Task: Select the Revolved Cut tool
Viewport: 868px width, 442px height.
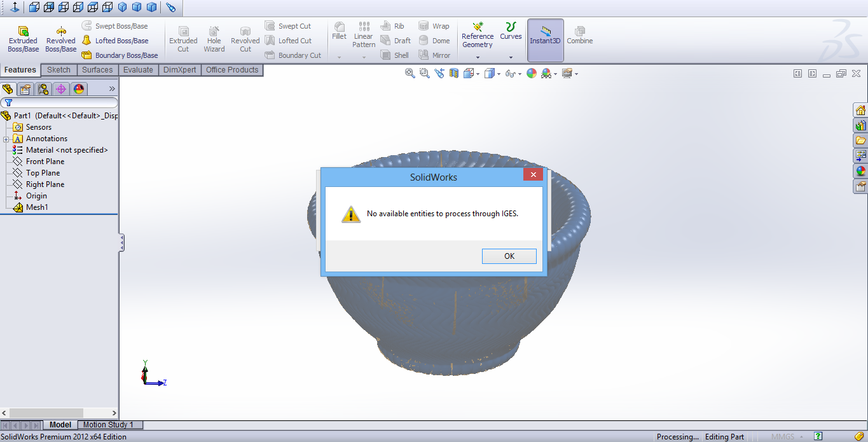Action: point(245,39)
